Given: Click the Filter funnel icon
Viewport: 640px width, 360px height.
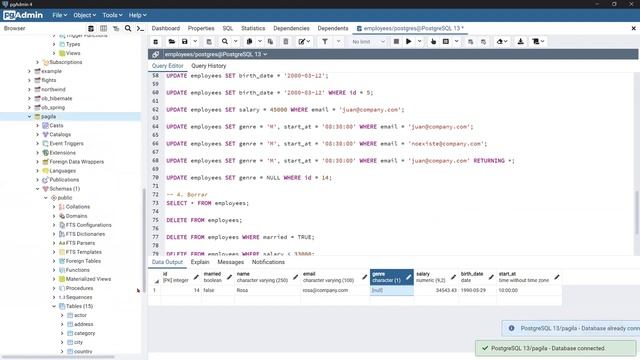Looking at the screenshot, I should 325,42.
